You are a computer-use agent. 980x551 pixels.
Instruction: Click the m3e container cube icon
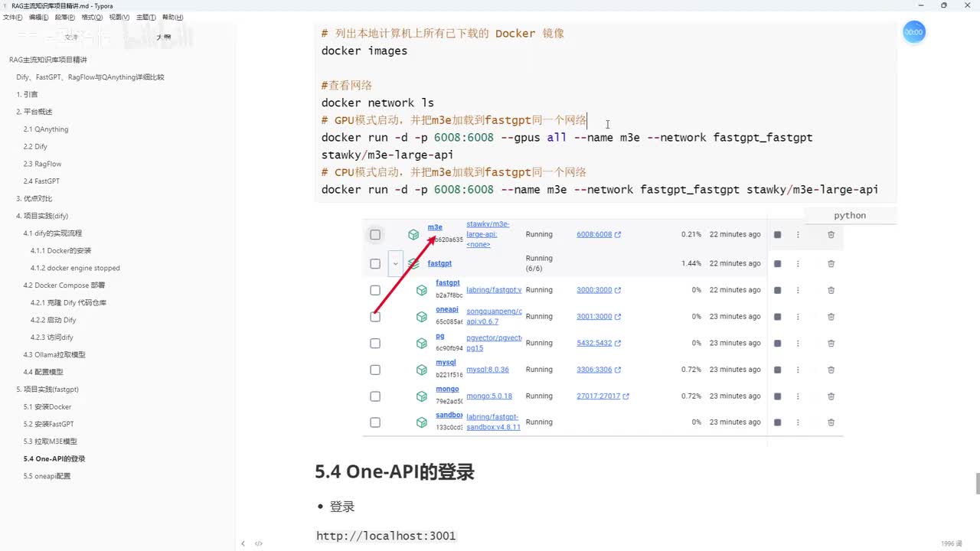(x=413, y=235)
